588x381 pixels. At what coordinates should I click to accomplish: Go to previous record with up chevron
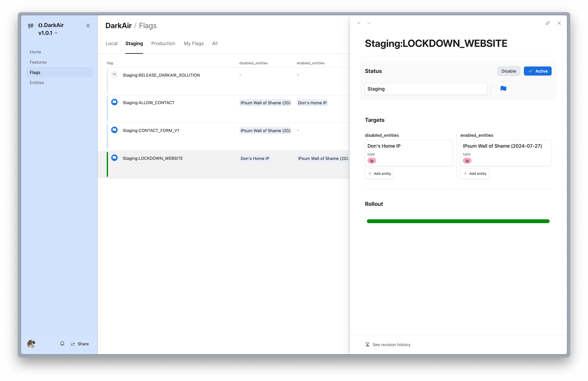[x=359, y=23]
